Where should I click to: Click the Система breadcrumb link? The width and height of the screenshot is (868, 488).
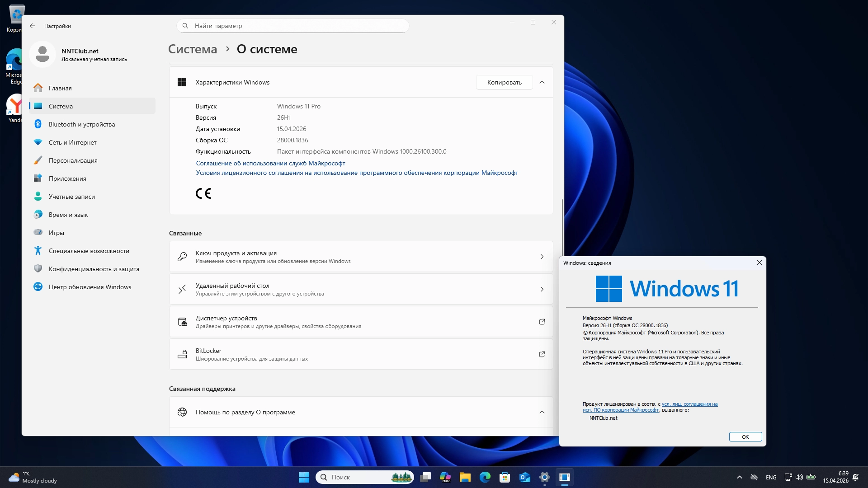coord(193,49)
